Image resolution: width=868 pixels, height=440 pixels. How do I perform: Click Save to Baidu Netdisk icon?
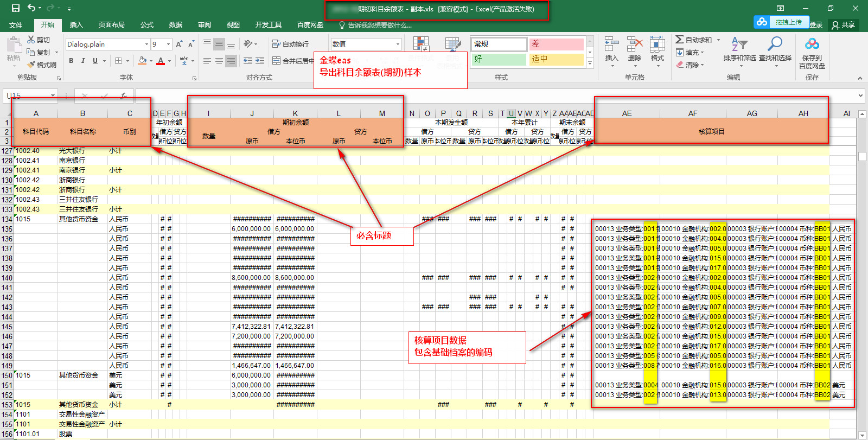(812, 44)
